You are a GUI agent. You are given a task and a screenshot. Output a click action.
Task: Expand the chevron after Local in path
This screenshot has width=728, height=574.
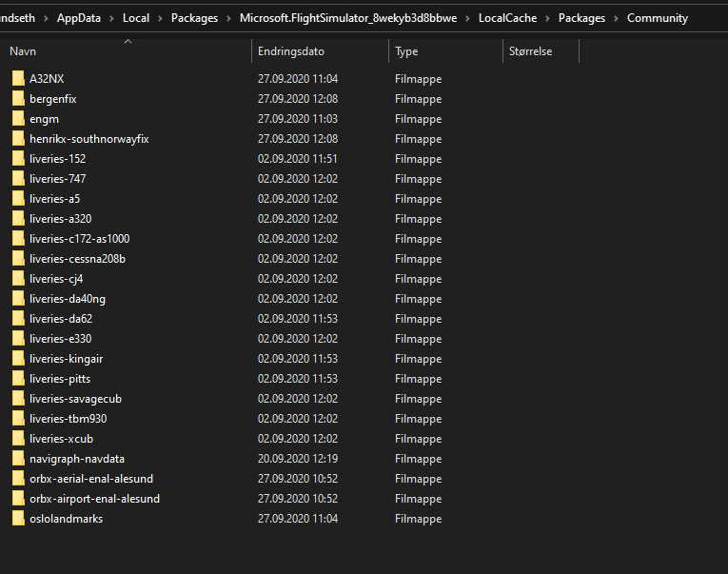click(x=160, y=19)
